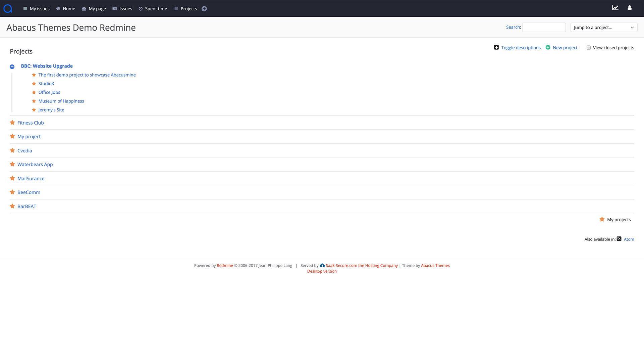Click the Search label link

click(x=513, y=27)
